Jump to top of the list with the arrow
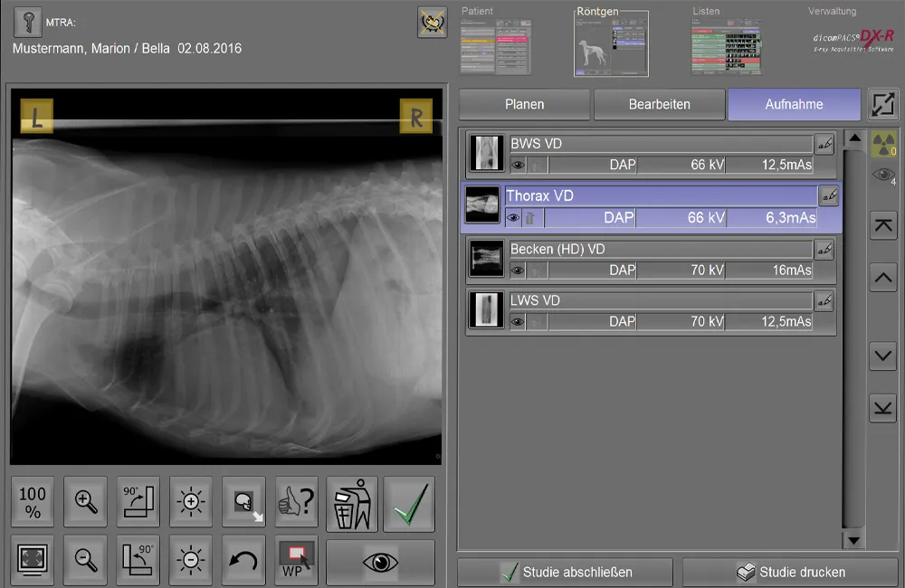The height and width of the screenshot is (588, 905). point(882,226)
